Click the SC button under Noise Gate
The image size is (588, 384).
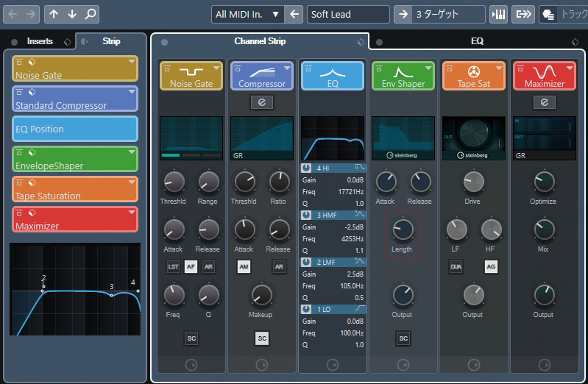(191, 338)
